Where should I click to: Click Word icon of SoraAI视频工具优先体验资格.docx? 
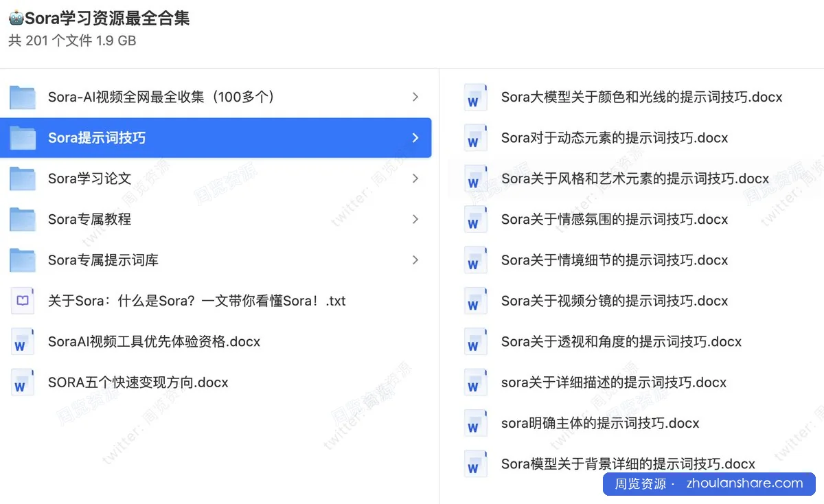pyautogui.click(x=23, y=342)
